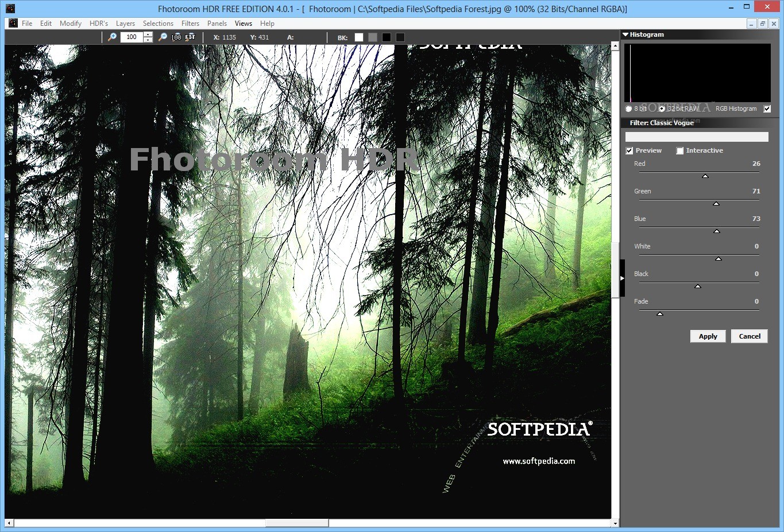This screenshot has height=532, width=784.
Task: Enable the Interactive checkbox
Action: point(680,150)
